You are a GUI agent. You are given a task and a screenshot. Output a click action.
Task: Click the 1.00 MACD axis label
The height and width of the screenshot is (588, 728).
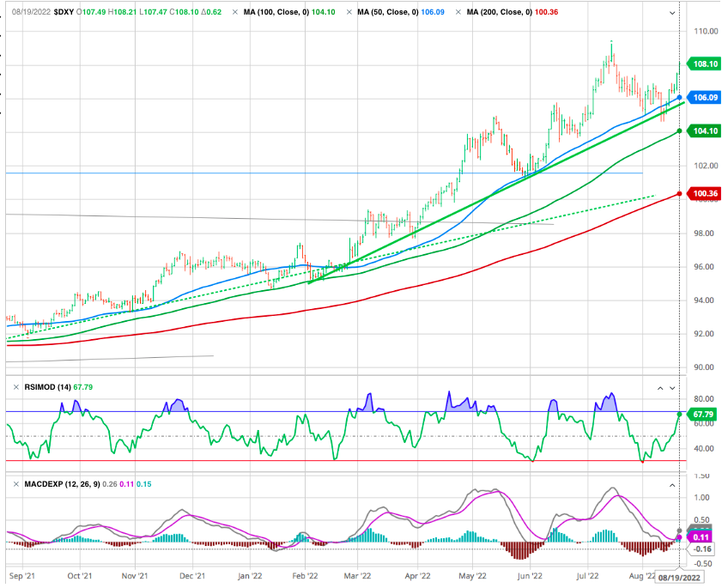click(701, 498)
